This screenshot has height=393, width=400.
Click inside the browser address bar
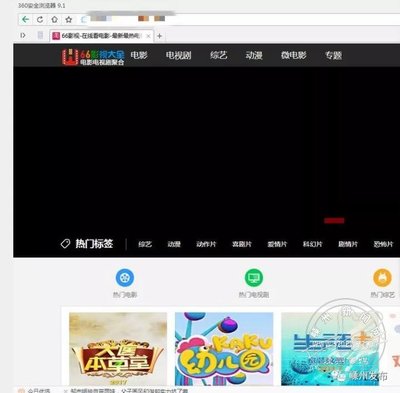(240, 19)
